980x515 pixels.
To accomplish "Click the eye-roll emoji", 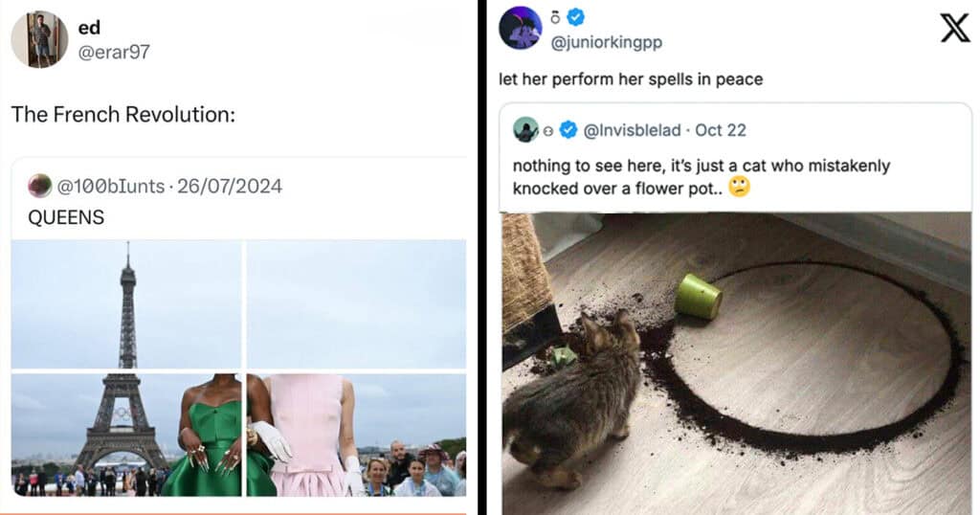I will (739, 187).
